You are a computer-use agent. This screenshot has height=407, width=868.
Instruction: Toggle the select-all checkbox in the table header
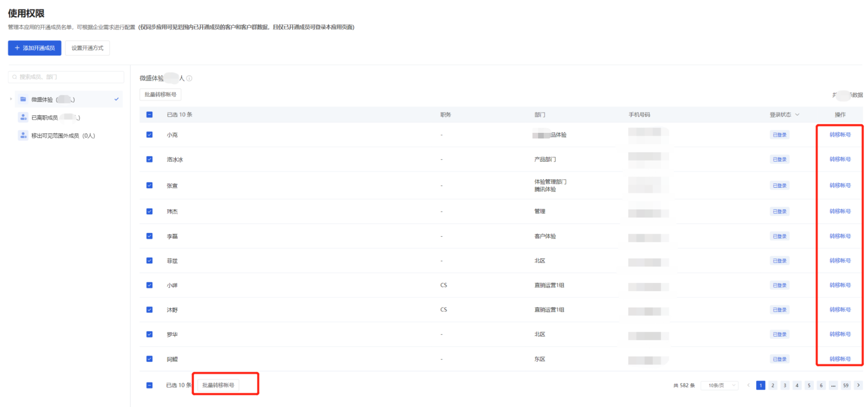pyautogui.click(x=149, y=115)
